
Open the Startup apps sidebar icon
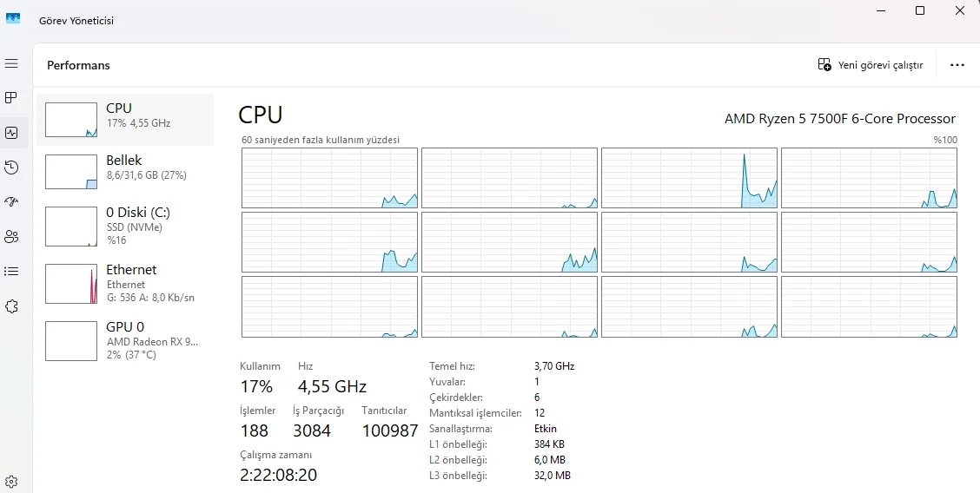pyautogui.click(x=11, y=201)
